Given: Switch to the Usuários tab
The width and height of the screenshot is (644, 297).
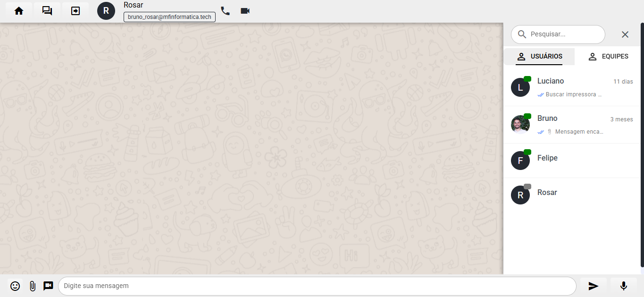Looking at the screenshot, I should pos(539,57).
